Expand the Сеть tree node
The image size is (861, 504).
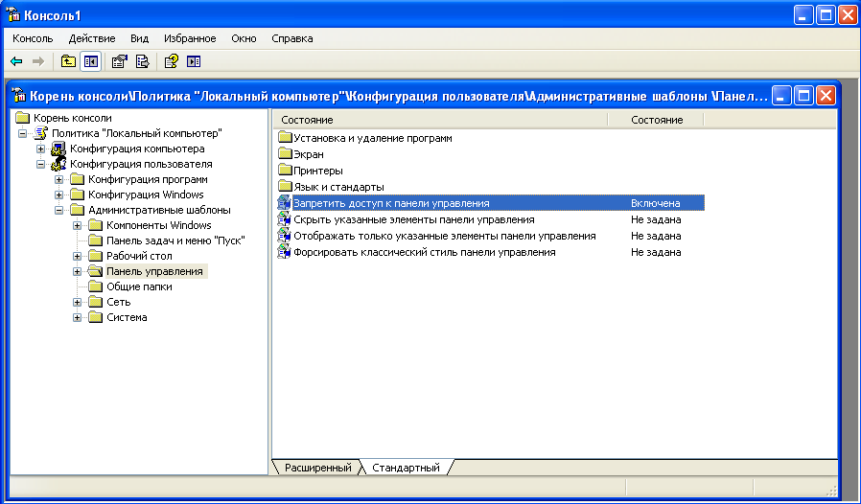pos(77,303)
